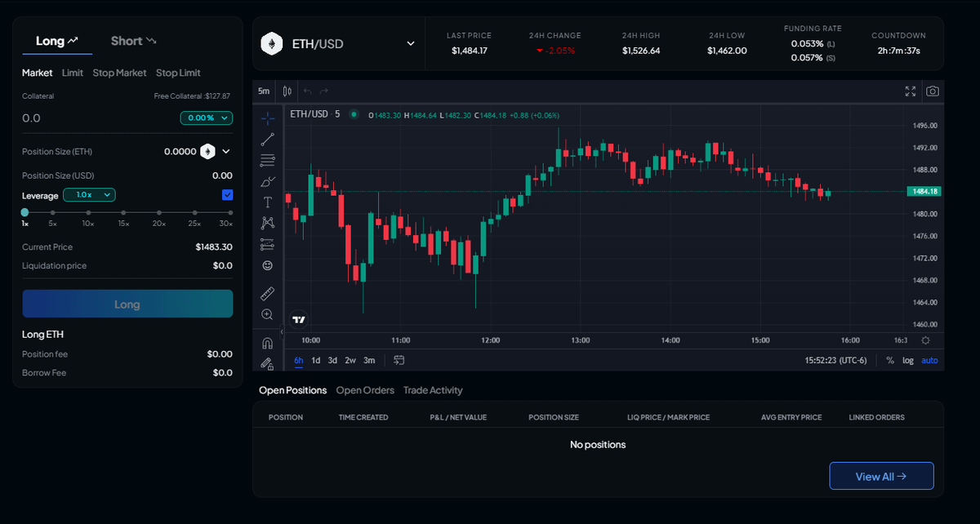Switch to the Short tab
Screen dimensions: 980x524
(x=133, y=41)
